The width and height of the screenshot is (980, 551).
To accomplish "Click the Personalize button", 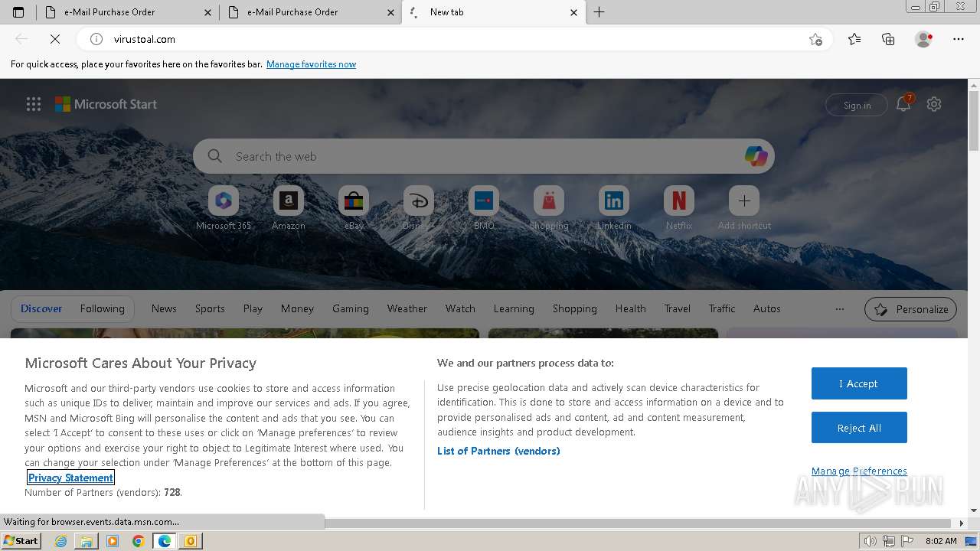I will tap(910, 309).
